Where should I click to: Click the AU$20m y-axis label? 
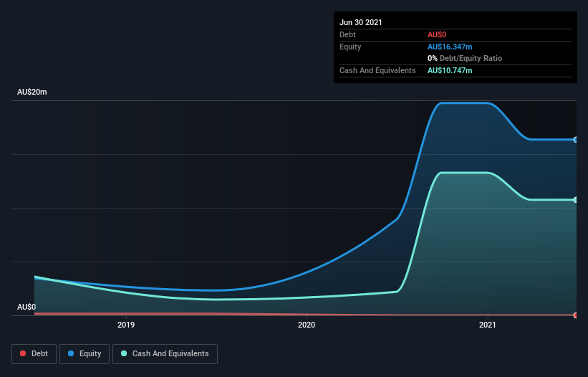32,92
